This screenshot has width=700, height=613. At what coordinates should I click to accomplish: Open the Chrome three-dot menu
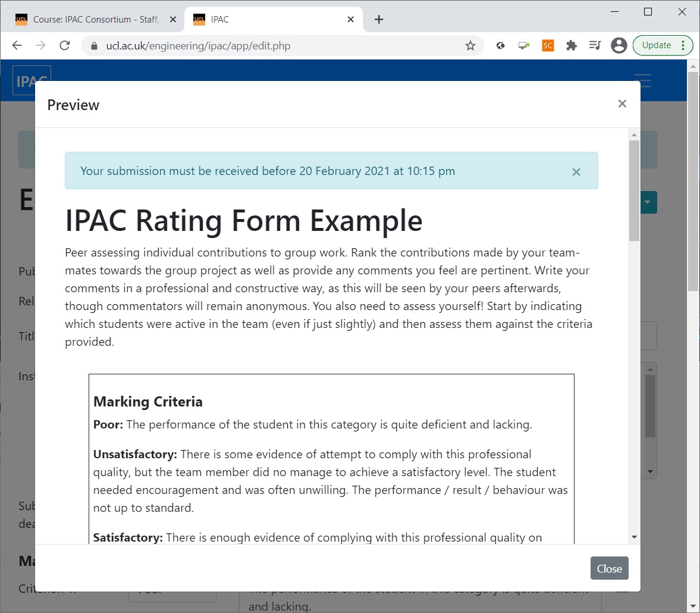(683, 46)
